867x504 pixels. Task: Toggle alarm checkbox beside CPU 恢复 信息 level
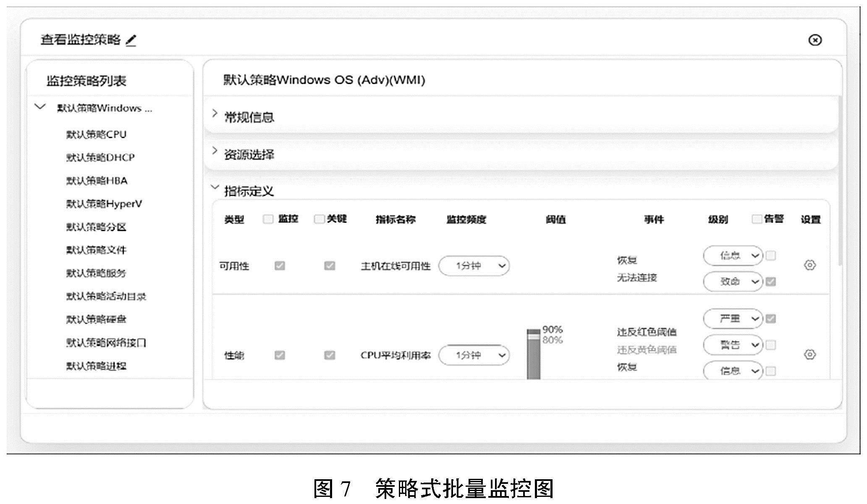click(x=771, y=371)
